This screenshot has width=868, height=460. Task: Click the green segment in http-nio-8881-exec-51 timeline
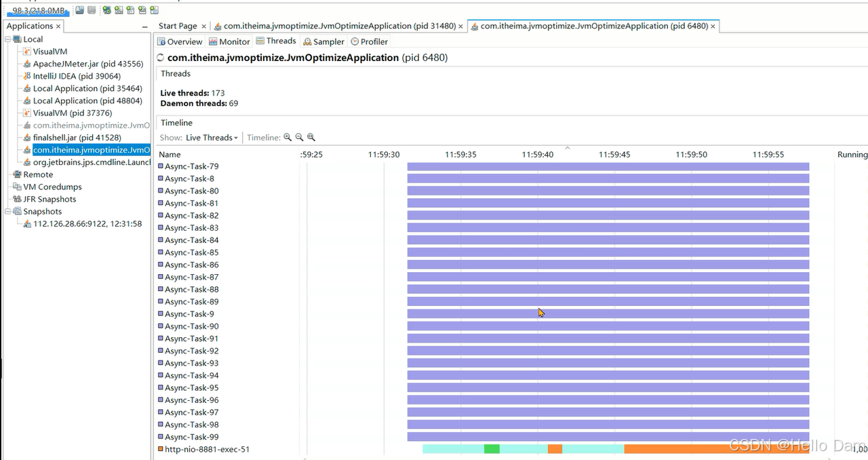pyautogui.click(x=492, y=449)
